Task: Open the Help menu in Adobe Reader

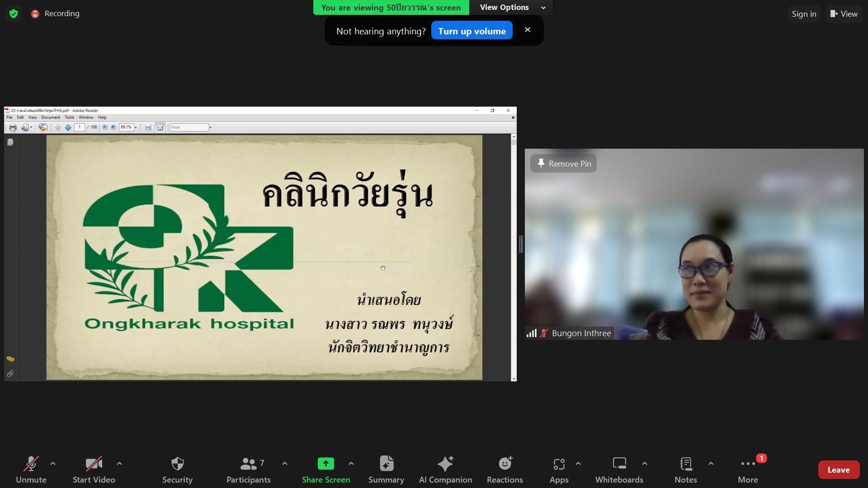Action: (102, 117)
